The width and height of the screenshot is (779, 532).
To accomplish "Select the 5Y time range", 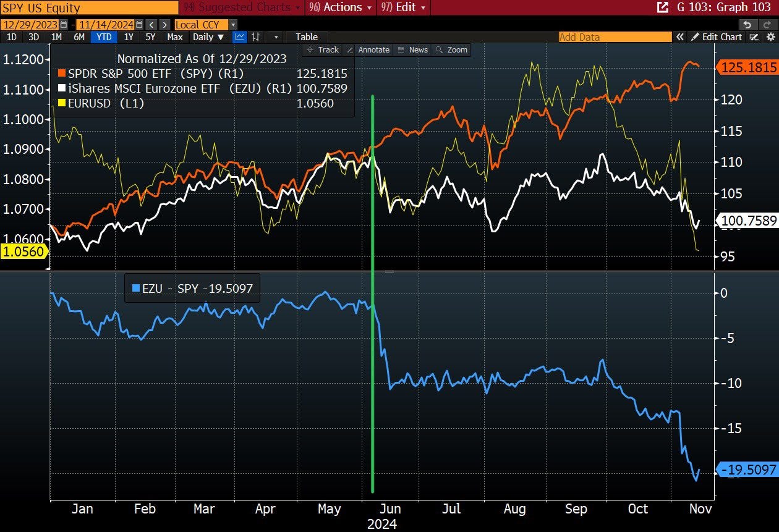I will (x=151, y=37).
